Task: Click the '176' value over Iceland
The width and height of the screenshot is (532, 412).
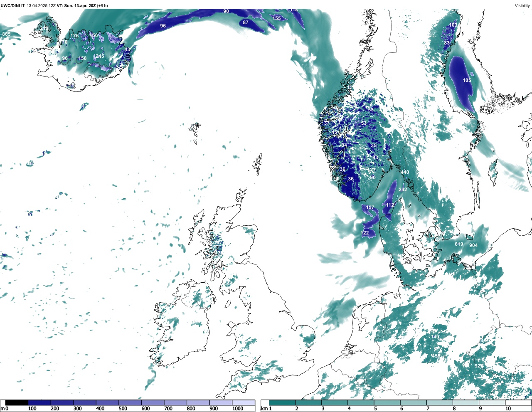Action: pyautogui.click(x=74, y=36)
